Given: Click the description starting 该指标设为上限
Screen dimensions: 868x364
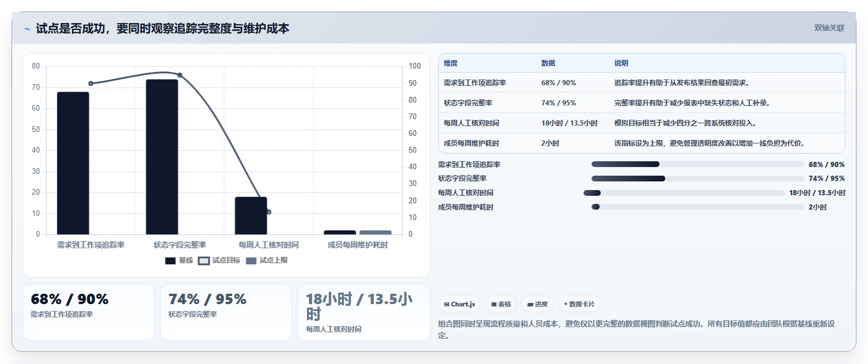Looking at the screenshot, I should [710, 143].
